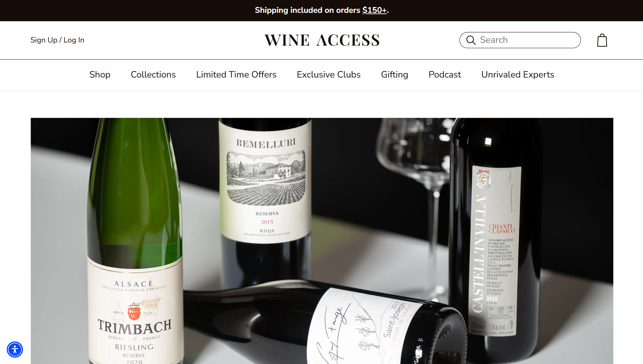Select the Gifting menu item
Viewport: 643px width, 364px height.
(x=394, y=74)
